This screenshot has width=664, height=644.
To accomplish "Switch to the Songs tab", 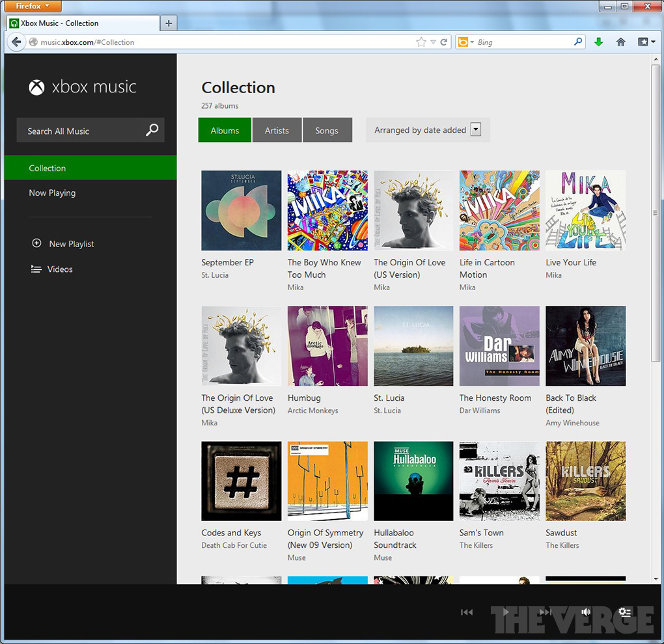I will click(x=327, y=130).
